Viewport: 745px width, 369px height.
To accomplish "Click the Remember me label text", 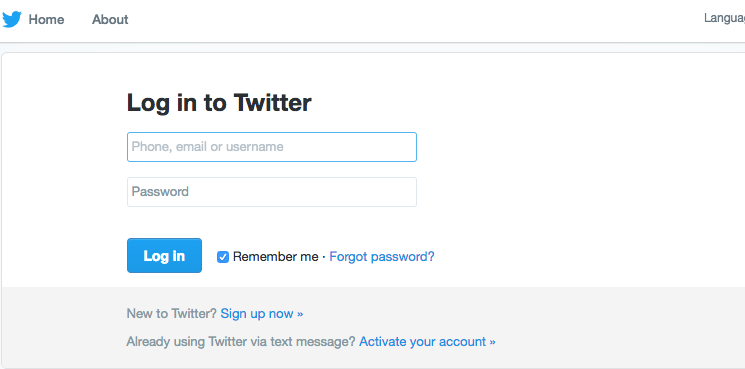I will [x=276, y=257].
